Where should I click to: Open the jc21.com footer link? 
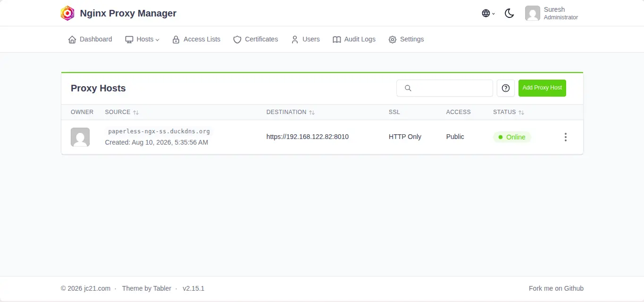[x=97, y=288]
